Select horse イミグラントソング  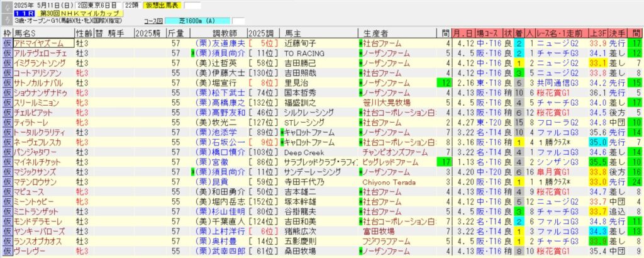[40, 63]
